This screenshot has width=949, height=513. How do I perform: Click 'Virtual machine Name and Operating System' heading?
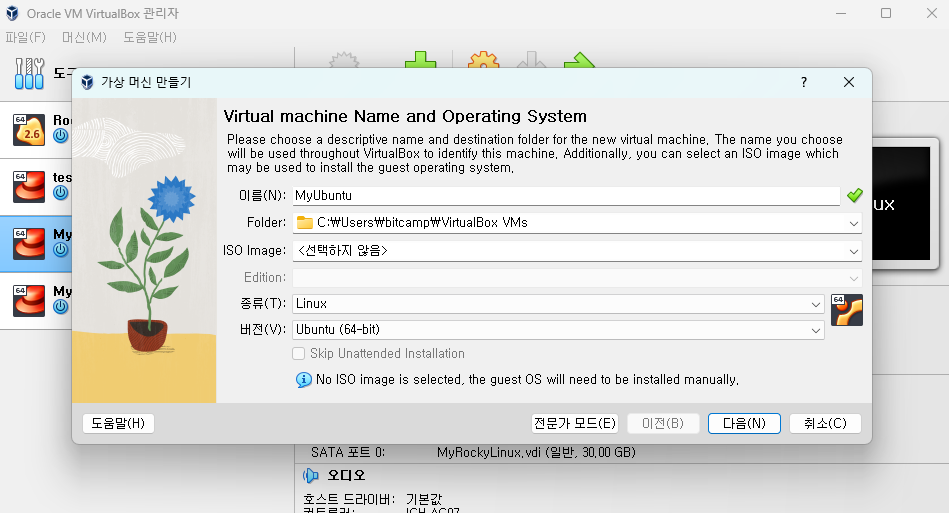(405, 116)
